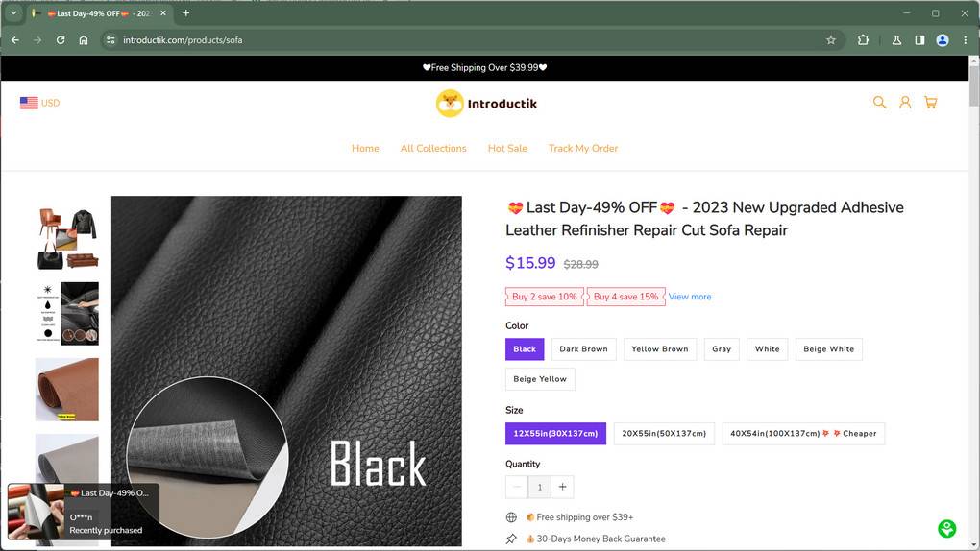Reload the page
The width and height of the screenshot is (980, 551).
pos(61,40)
